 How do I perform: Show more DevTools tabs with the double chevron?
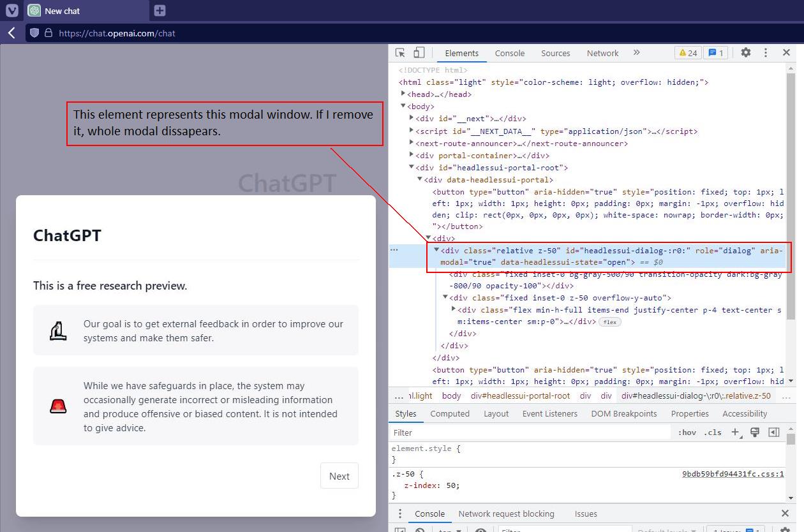tap(636, 53)
